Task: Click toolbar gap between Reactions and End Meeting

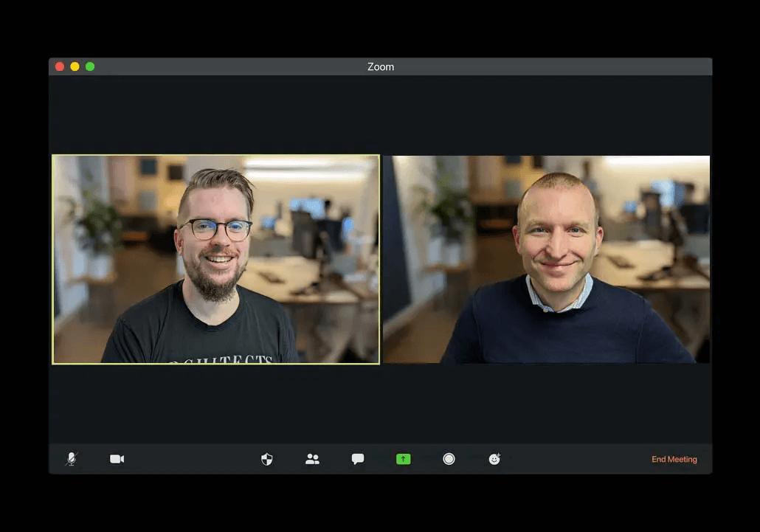Action: pos(576,459)
